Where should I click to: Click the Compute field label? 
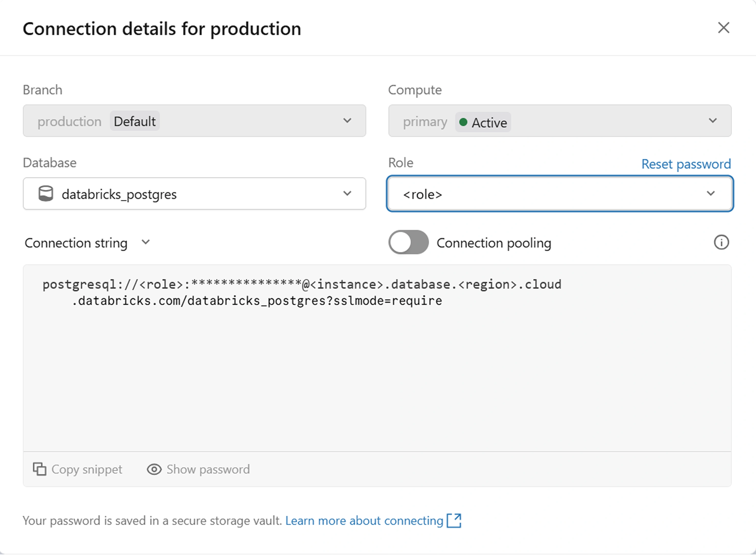415,90
